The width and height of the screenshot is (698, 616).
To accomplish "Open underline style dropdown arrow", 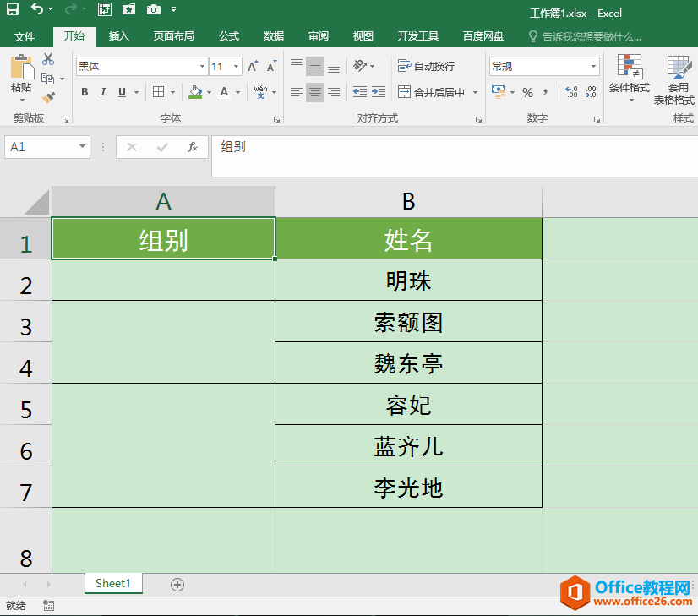I will click(136, 92).
